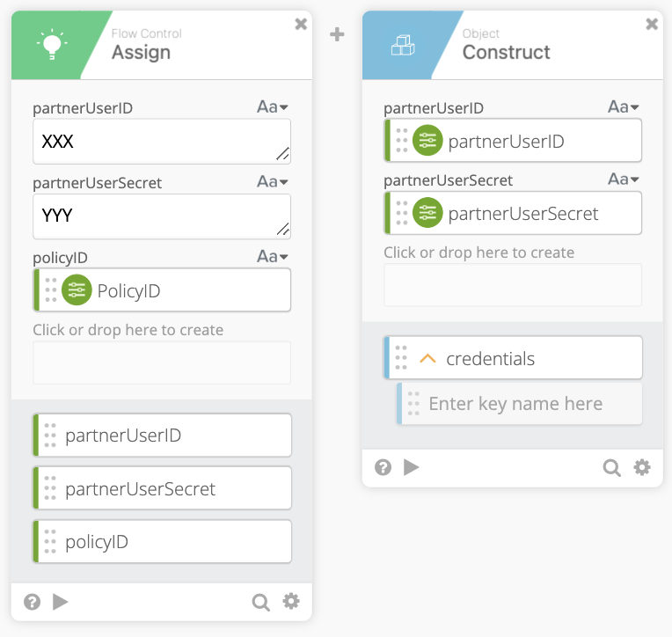Click the 'Enter key name here' field

coord(521,404)
